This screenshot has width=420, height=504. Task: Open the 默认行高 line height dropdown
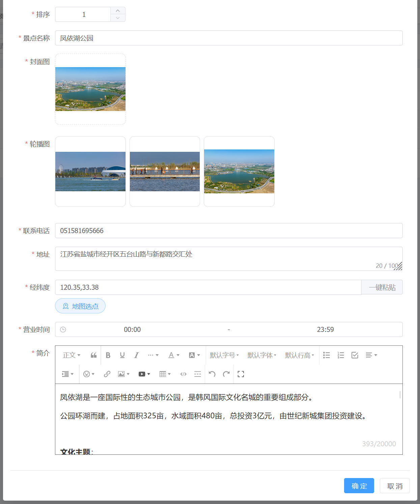(300, 355)
